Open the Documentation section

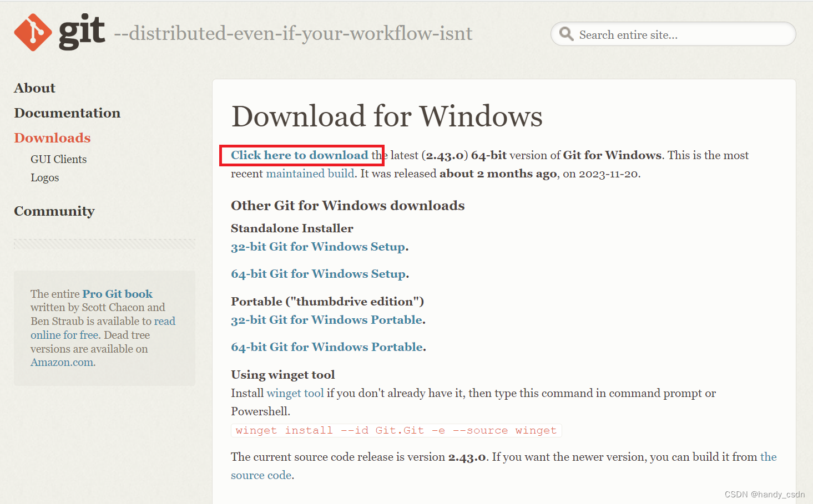67,113
